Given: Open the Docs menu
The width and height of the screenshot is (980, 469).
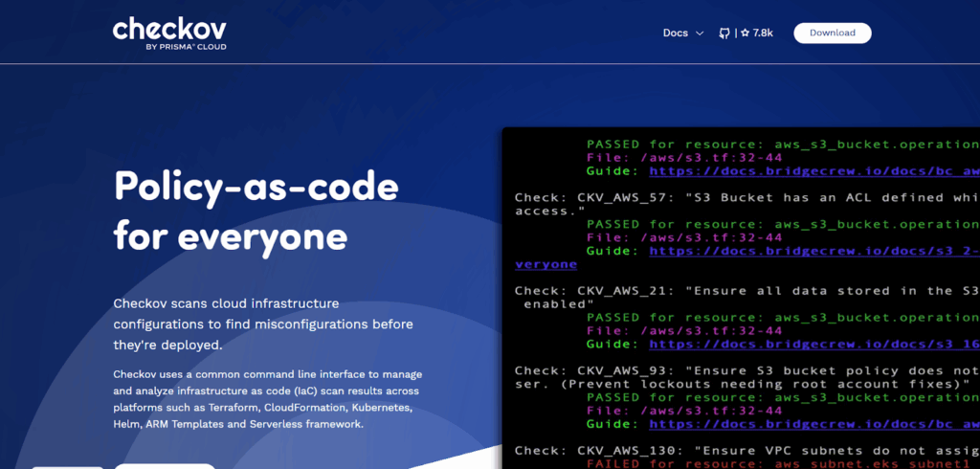Looking at the screenshot, I should point(676,33).
